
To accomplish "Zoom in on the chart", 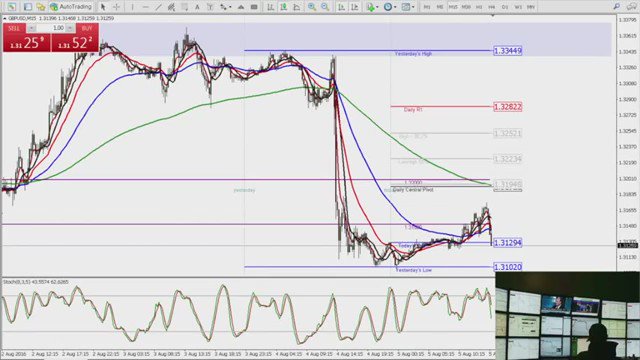I will click(x=312, y=7).
